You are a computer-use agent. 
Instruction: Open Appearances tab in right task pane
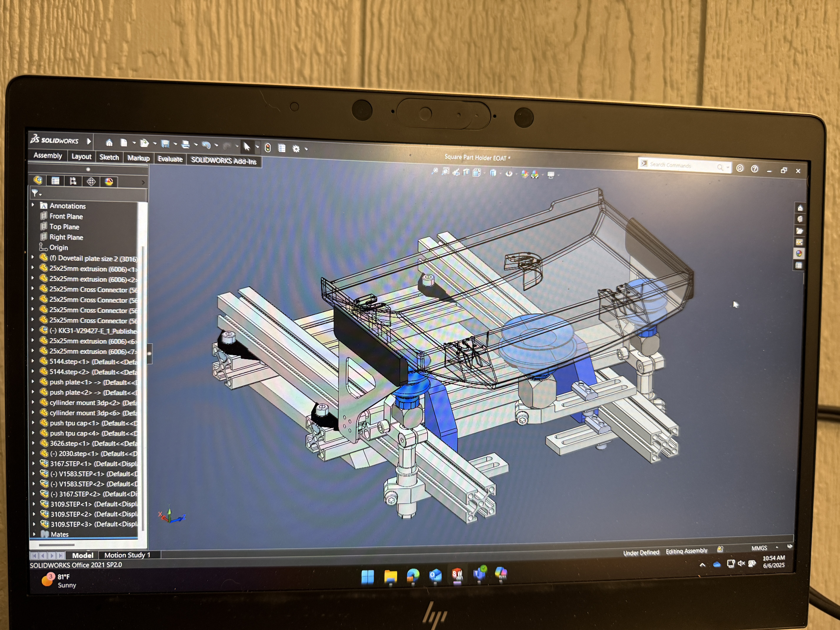tap(799, 253)
